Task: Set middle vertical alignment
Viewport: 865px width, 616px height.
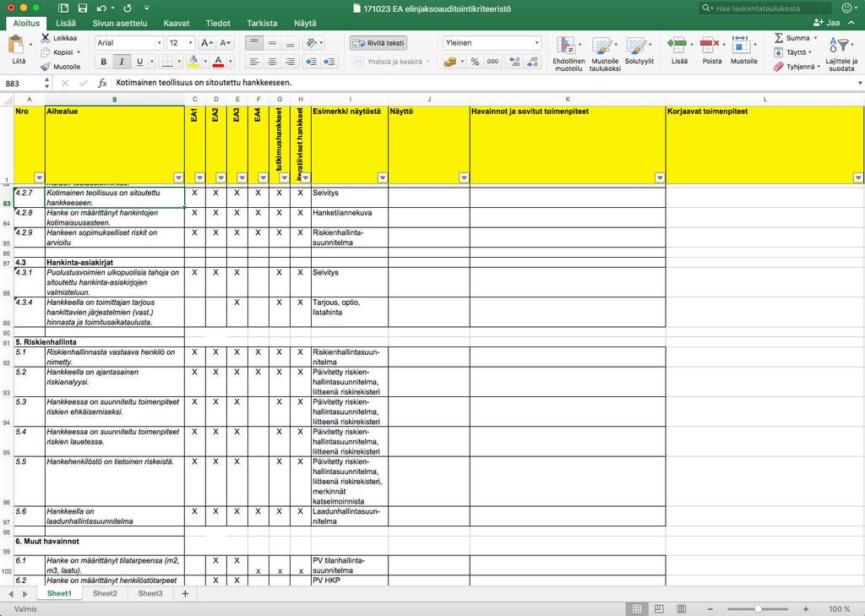Action: [272, 43]
